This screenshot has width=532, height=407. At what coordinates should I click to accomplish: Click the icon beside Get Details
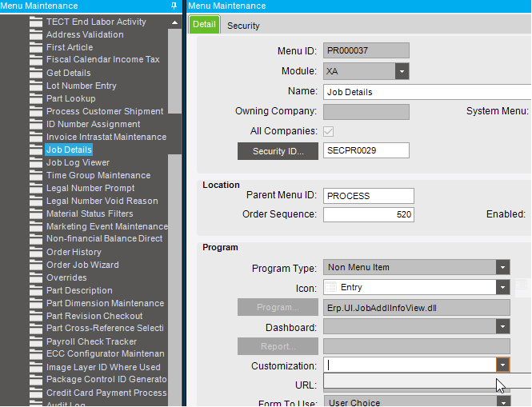36,74
